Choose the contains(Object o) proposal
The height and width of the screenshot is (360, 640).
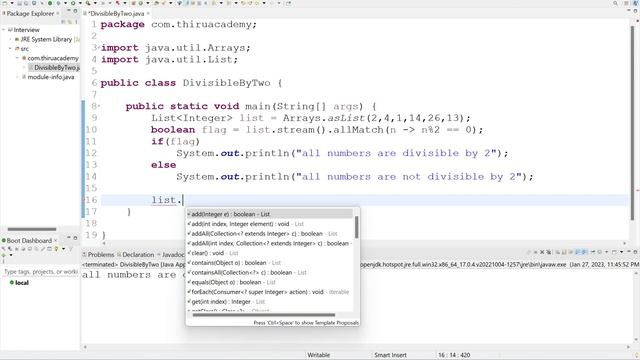click(269, 263)
